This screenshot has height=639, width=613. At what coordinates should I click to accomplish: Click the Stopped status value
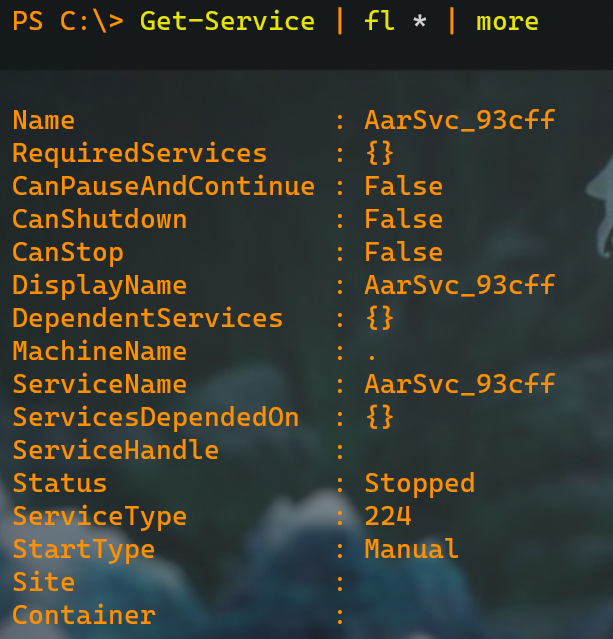click(419, 484)
